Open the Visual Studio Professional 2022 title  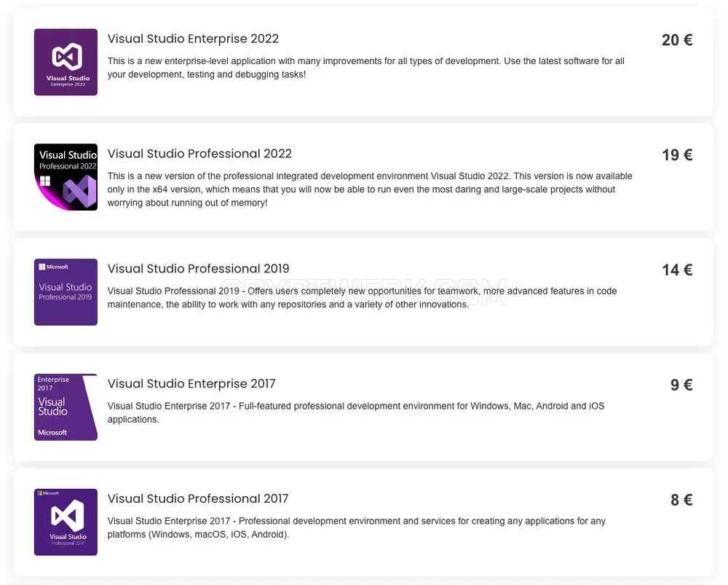pyautogui.click(x=199, y=154)
